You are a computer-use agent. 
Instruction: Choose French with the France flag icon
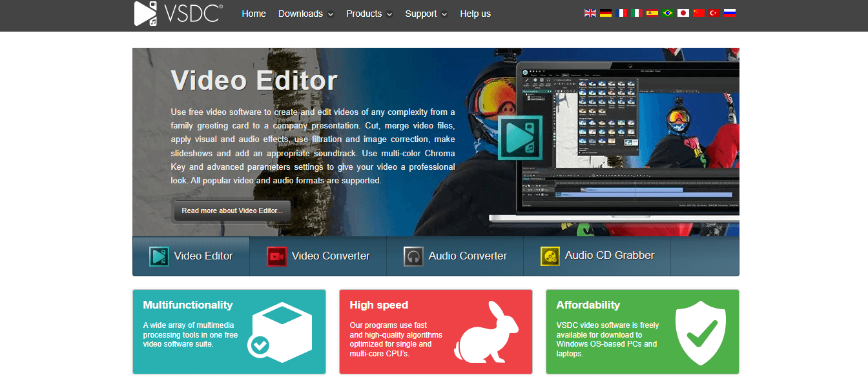point(621,12)
